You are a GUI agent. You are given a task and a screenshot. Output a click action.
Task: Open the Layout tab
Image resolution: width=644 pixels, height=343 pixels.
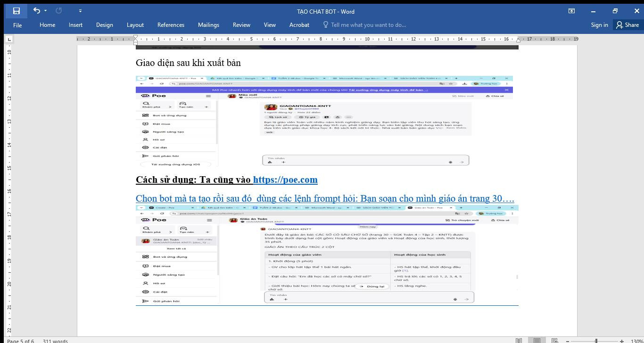[x=135, y=25]
